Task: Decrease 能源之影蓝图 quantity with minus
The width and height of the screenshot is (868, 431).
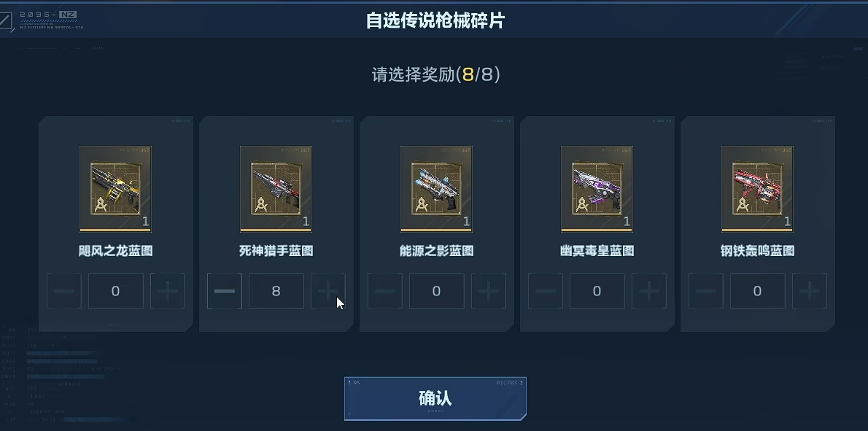Action: 384,291
